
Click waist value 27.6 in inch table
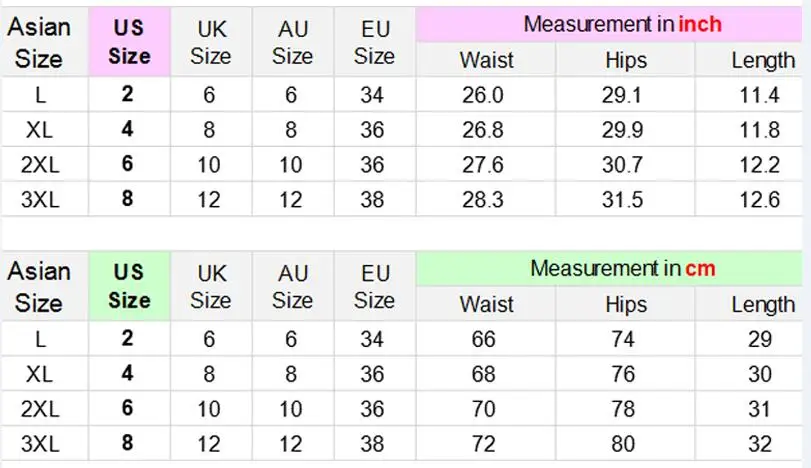483,165
